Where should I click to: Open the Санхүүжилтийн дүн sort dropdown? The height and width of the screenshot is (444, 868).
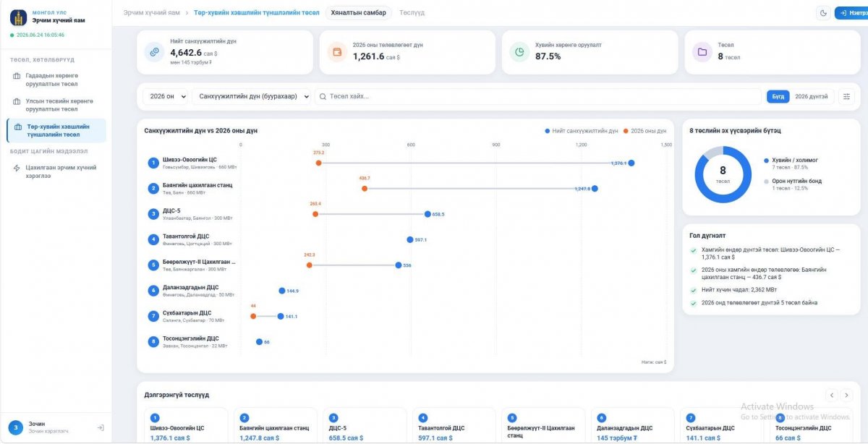point(252,96)
